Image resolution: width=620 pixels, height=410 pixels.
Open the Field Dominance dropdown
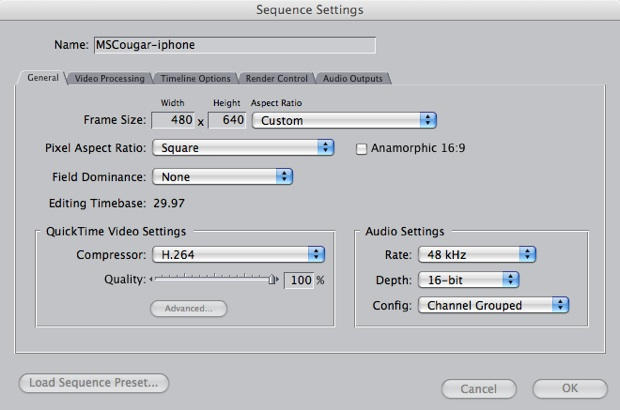(x=221, y=176)
